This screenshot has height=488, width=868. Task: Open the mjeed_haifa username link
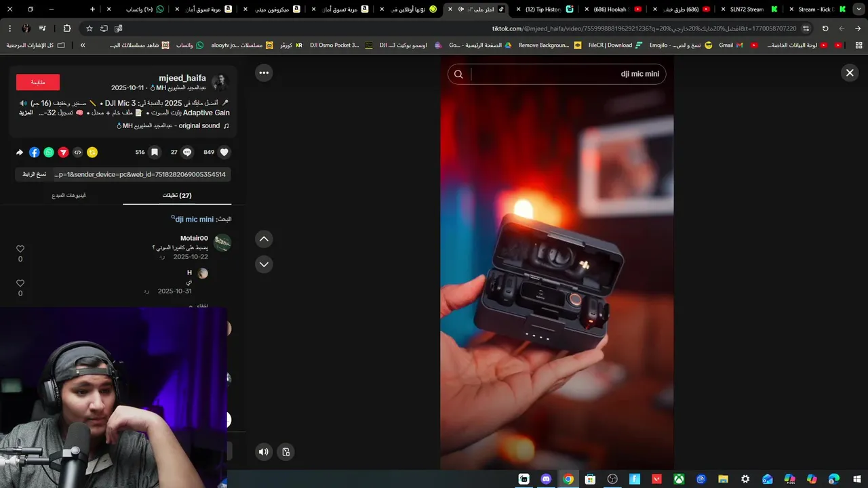(182, 79)
